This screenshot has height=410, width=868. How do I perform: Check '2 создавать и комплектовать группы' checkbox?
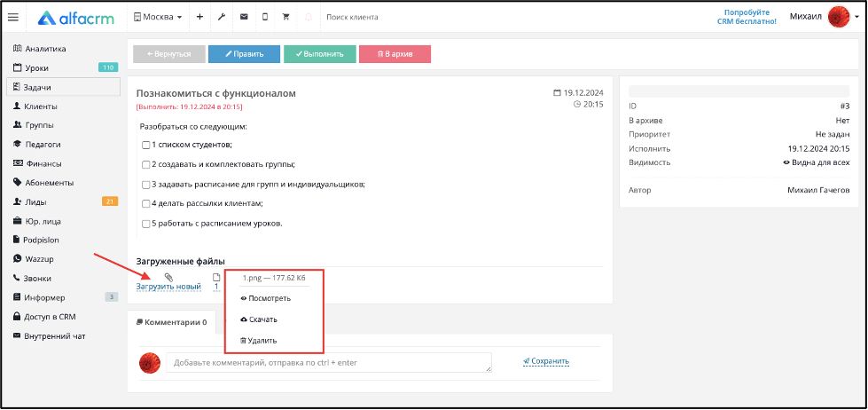(x=146, y=164)
